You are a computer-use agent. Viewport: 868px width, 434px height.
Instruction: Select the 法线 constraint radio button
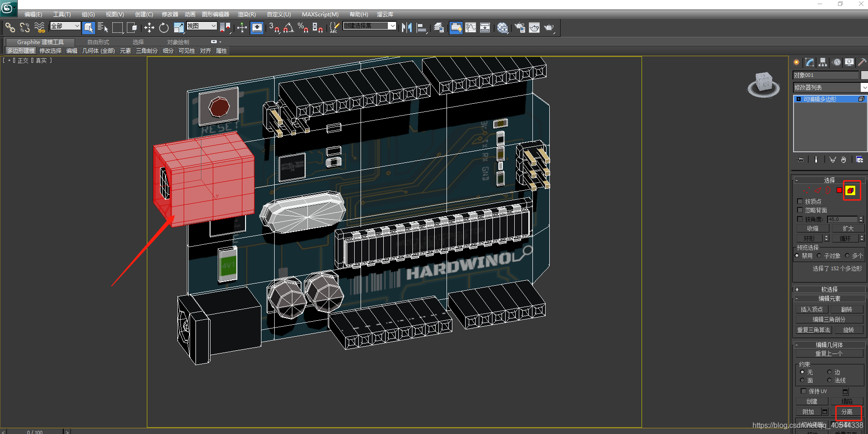click(829, 380)
